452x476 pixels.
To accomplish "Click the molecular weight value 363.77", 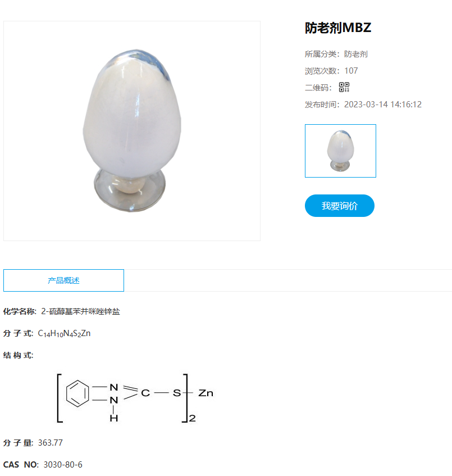I will (x=51, y=443).
